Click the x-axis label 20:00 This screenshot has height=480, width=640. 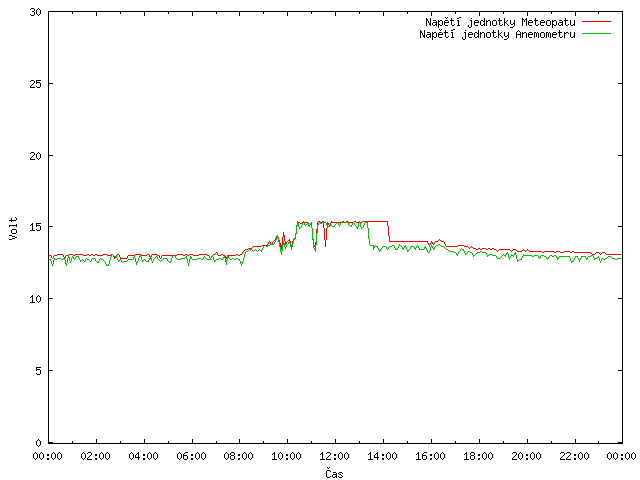click(x=526, y=456)
